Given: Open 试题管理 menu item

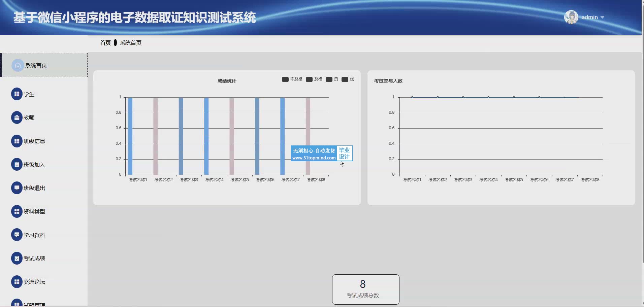Looking at the screenshot, I should point(34,304).
